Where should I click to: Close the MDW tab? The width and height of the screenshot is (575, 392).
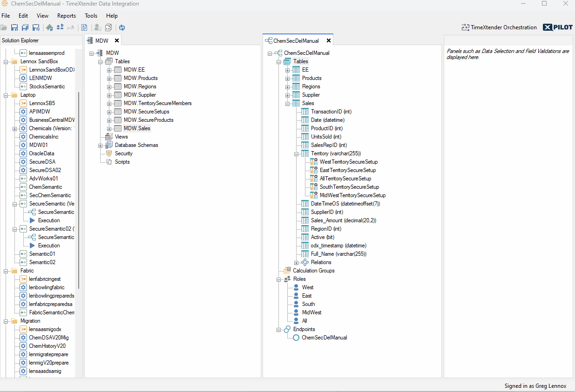117,40
